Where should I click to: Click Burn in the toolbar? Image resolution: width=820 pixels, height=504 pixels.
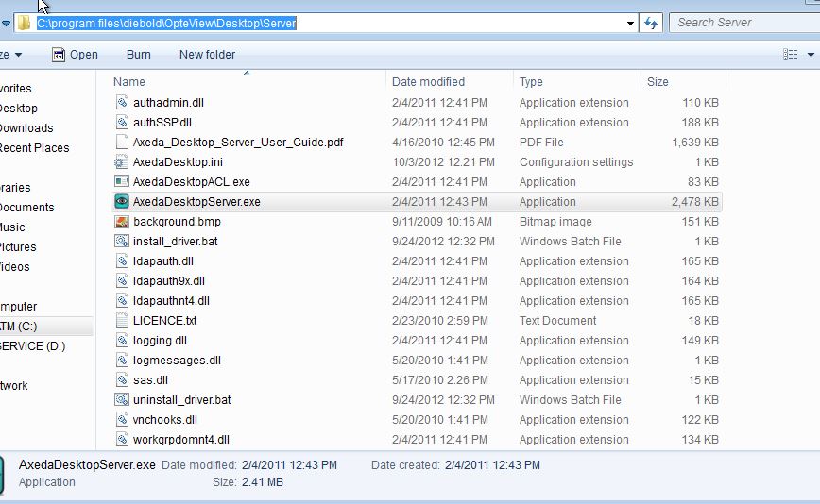coord(139,55)
